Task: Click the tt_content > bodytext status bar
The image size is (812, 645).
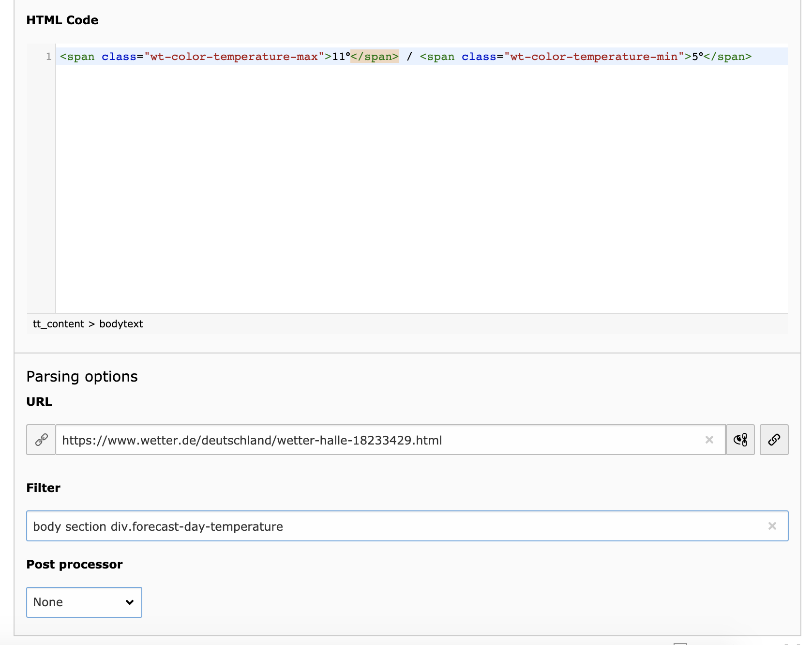Action: [88, 323]
